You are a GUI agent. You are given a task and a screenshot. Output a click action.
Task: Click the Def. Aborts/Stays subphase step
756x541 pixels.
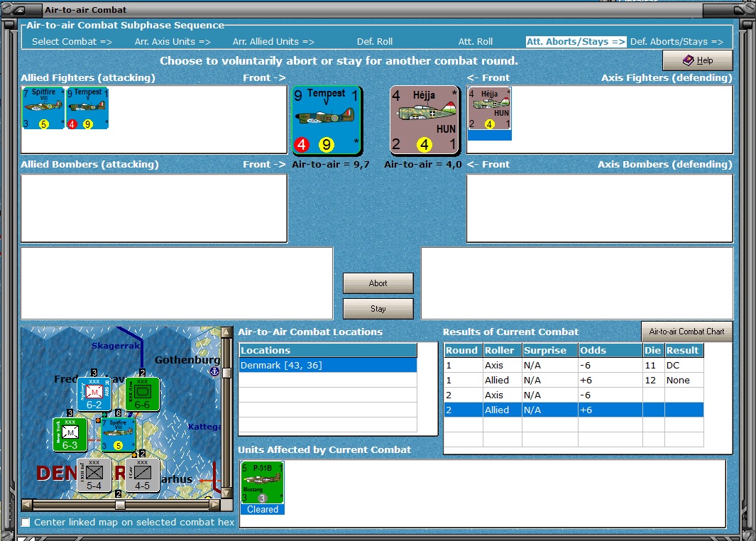click(676, 41)
